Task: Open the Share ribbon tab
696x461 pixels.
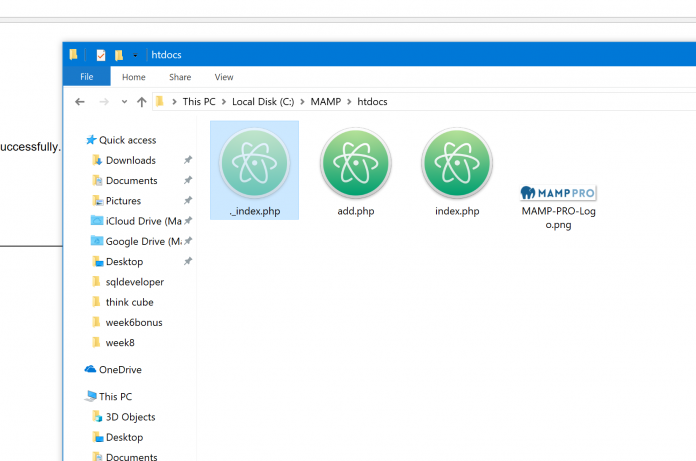Action: 180,77
